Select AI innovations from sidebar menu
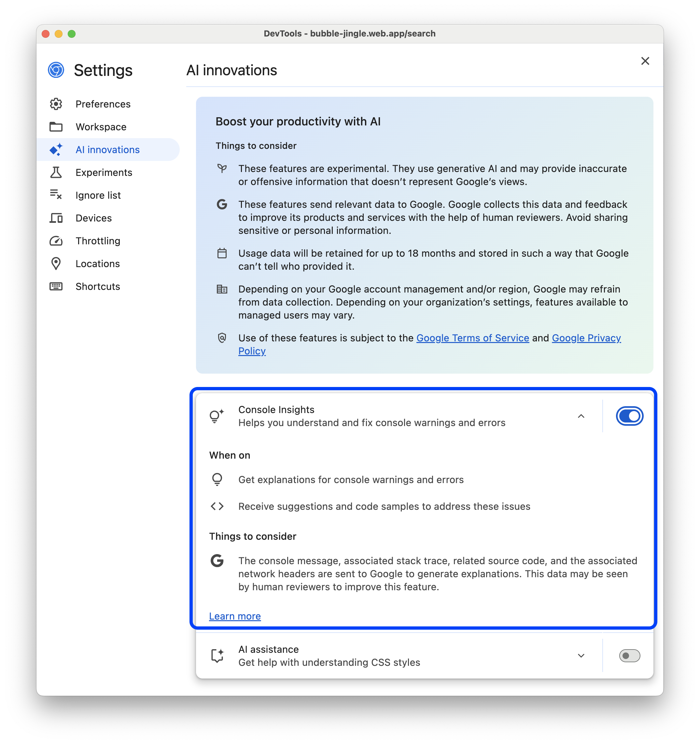Screen dimensions: 700x744 (108, 150)
